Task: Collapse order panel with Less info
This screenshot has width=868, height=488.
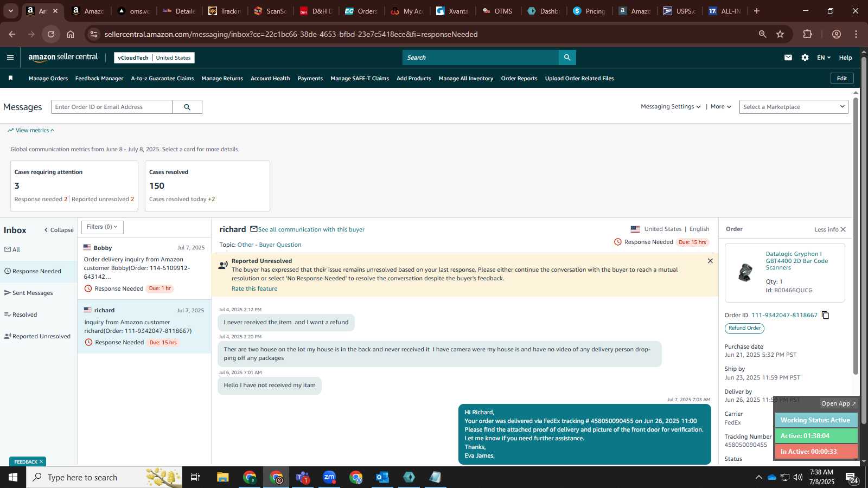Action: tap(830, 229)
